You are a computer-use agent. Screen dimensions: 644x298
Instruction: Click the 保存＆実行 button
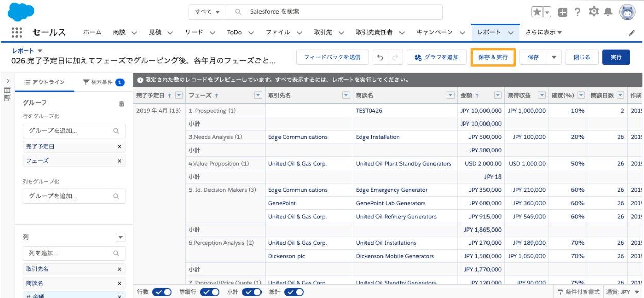pyautogui.click(x=493, y=57)
